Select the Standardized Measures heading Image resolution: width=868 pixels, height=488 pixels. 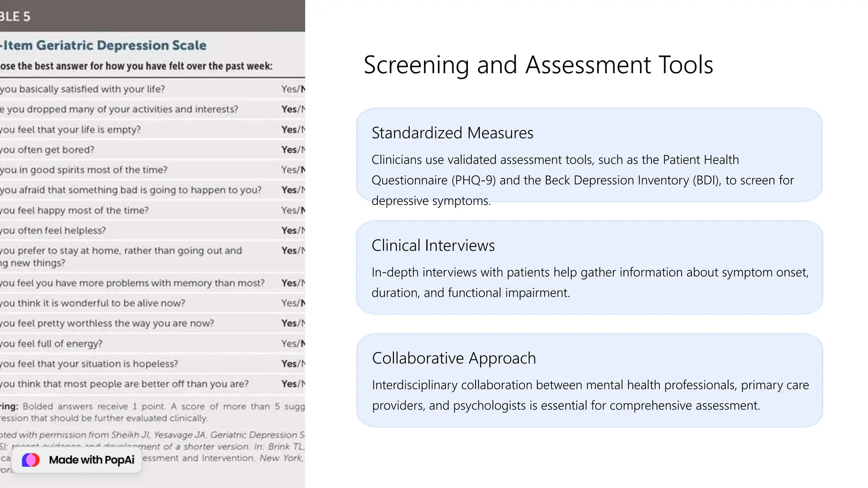click(x=452, y=133)
